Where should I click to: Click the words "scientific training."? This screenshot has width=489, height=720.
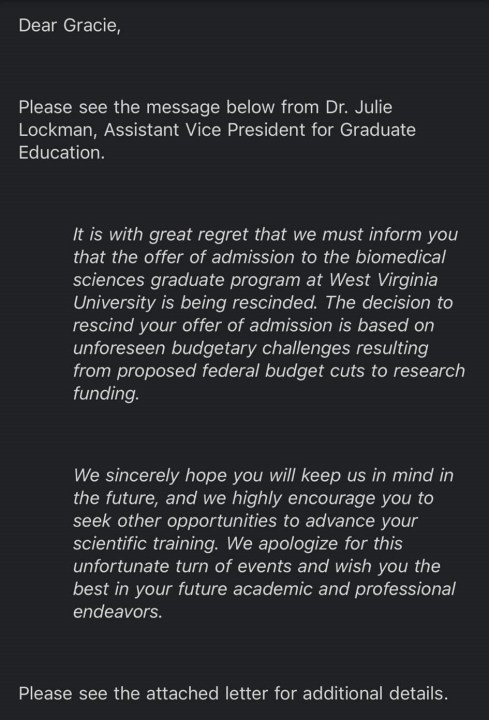pos(146,544)
